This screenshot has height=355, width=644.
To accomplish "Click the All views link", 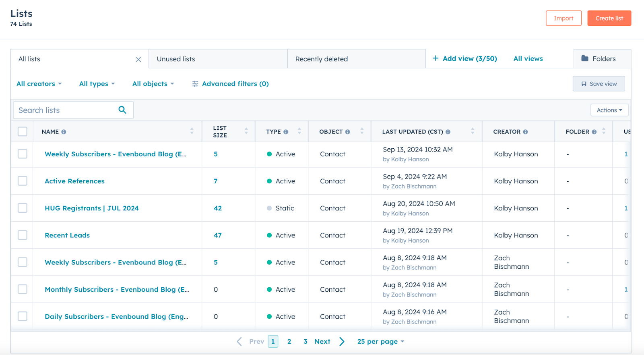I will [x=528, y=59].
